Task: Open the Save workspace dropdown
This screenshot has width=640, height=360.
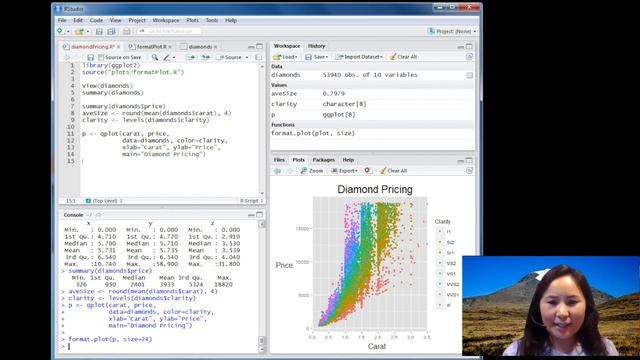Action: (x=317, y=57)
